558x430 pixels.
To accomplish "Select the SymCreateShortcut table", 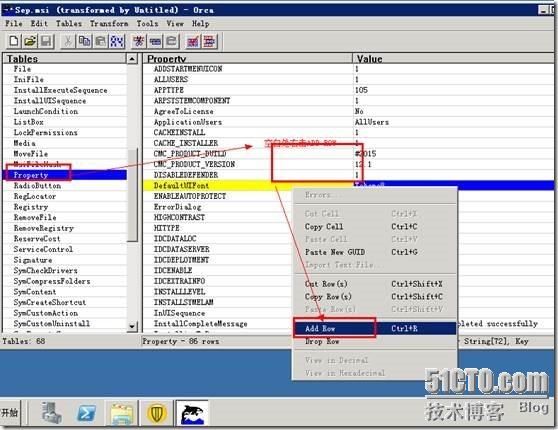I will click(65, 302).
